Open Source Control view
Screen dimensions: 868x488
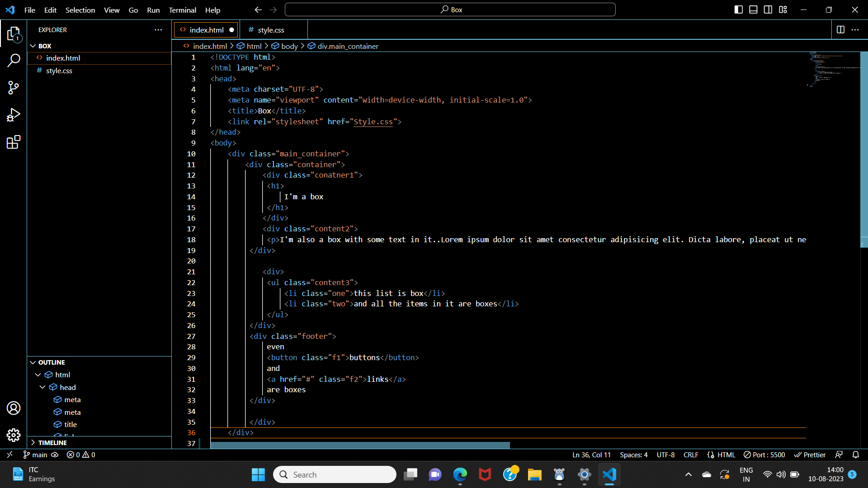point(14,88)
